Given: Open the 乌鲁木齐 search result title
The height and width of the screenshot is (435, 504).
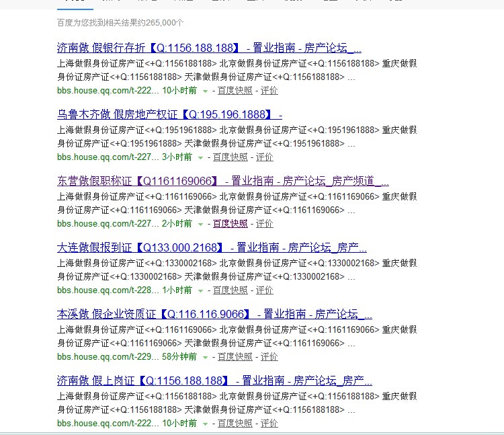Looking at the screenshot, I should [169, 115].
